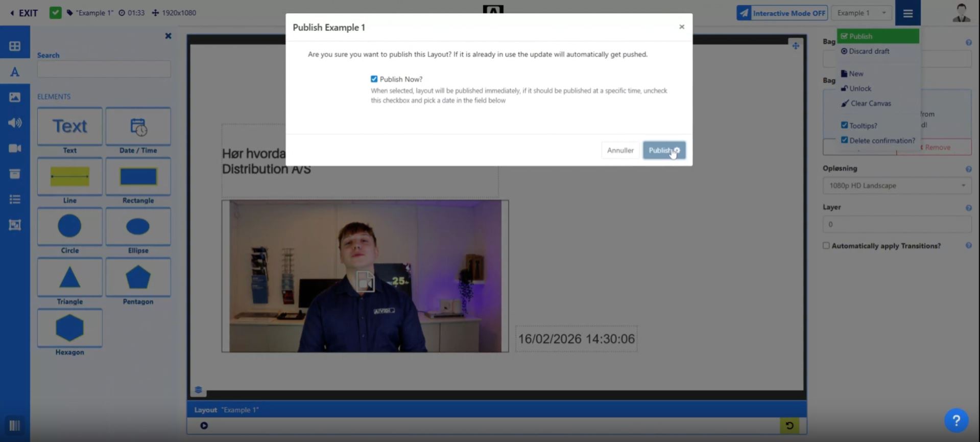
Task: Open the audio speaker sidebar icon
Action: [x=15, y=123]
